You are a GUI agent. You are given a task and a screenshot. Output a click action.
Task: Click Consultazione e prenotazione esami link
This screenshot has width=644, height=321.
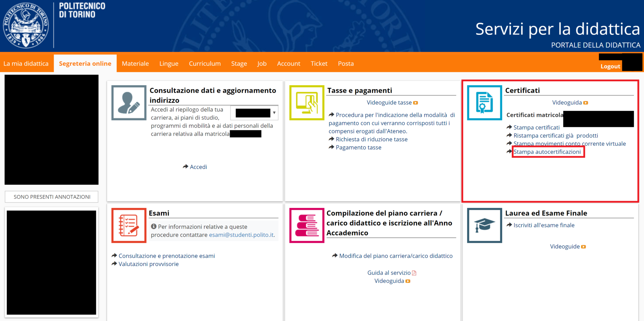[166, 256]
